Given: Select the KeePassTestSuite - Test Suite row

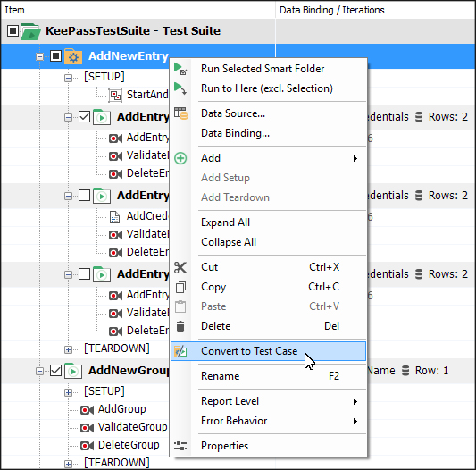Looking at the screenshot, I should click(x=238, y=31).
